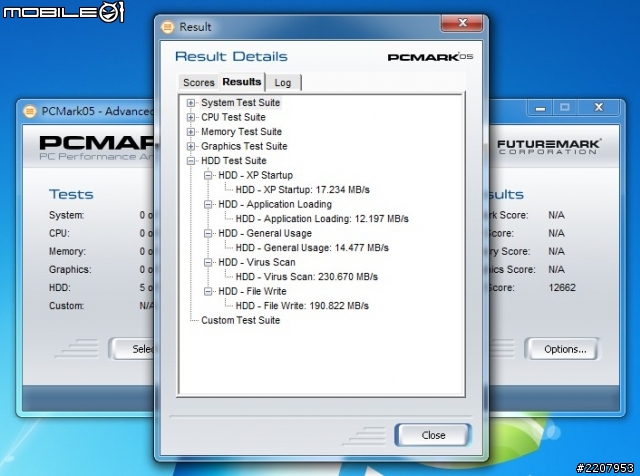The height and width of the screenshot is (476, 640).
Task: Select the Custom Test Suite row
Action: pos(240,320)
